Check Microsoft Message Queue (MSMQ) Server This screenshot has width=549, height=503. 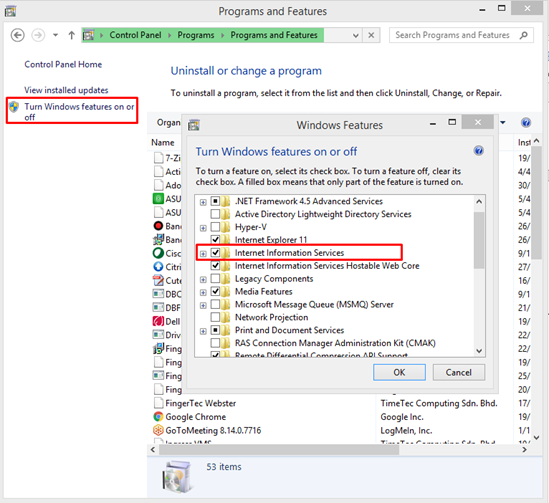[215, 304]
